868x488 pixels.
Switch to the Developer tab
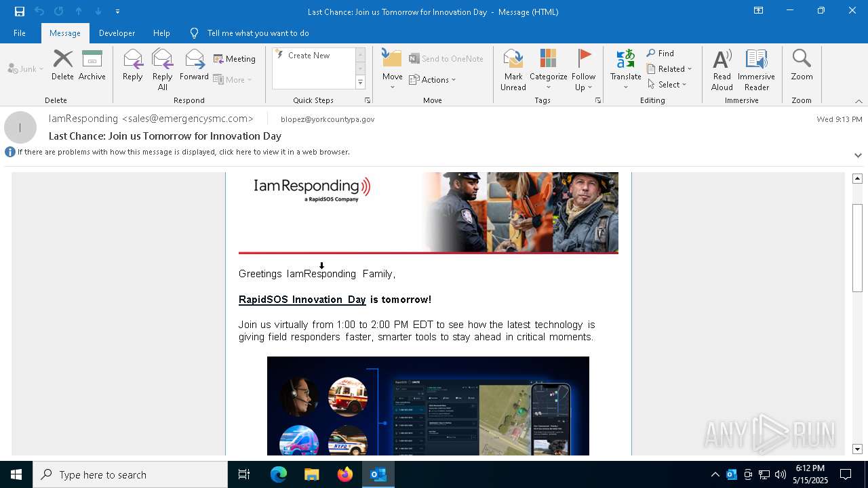[117, 33]
